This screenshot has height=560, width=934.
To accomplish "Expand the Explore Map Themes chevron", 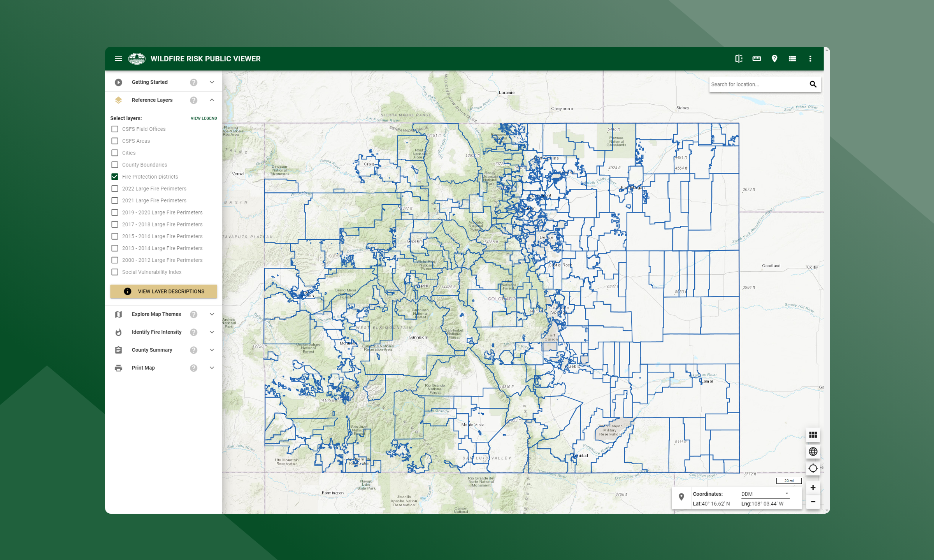I will [212, 314].
